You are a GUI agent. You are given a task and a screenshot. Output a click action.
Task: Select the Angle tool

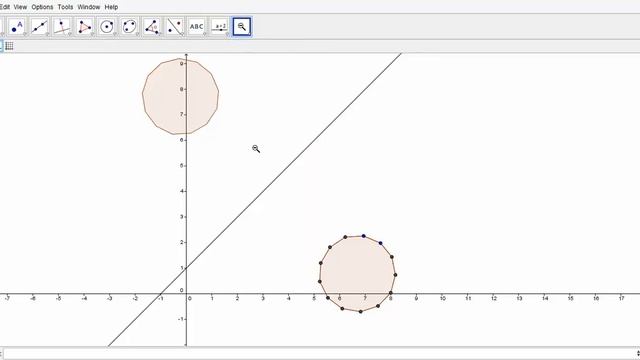152,27
